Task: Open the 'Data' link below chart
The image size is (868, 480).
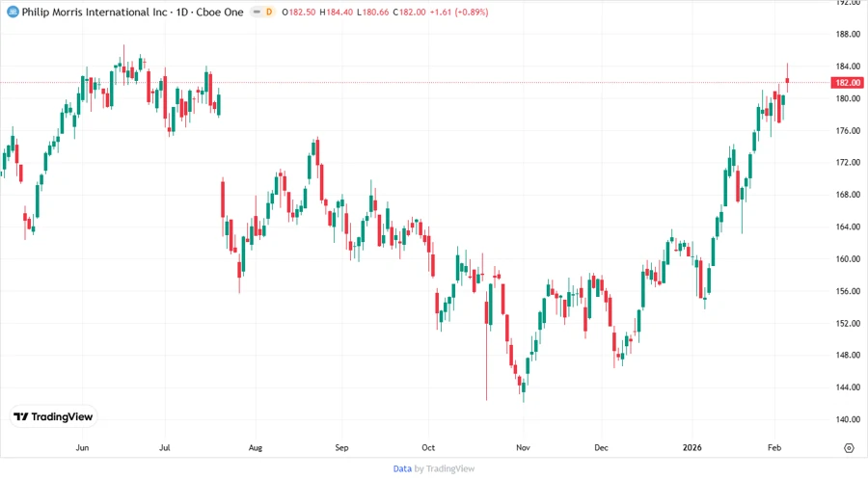Action: pos(402,469)
